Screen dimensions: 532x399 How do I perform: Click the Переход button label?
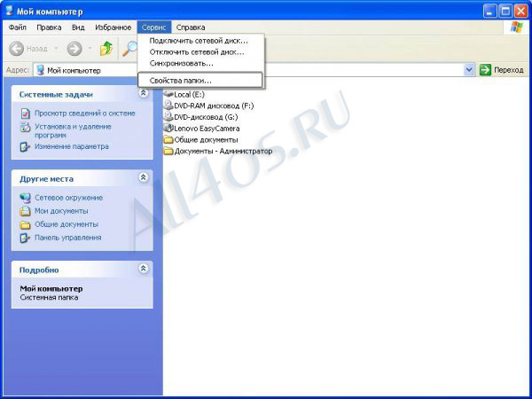click(509, 70)
